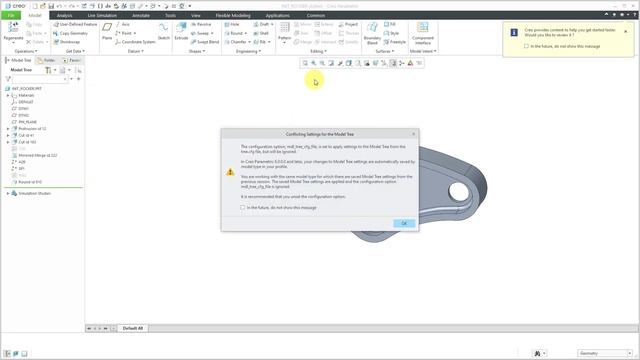Click Zoom Out on graphics toolbar
Image resolution: width=640 pixels, height=360 pixels.
322,63
